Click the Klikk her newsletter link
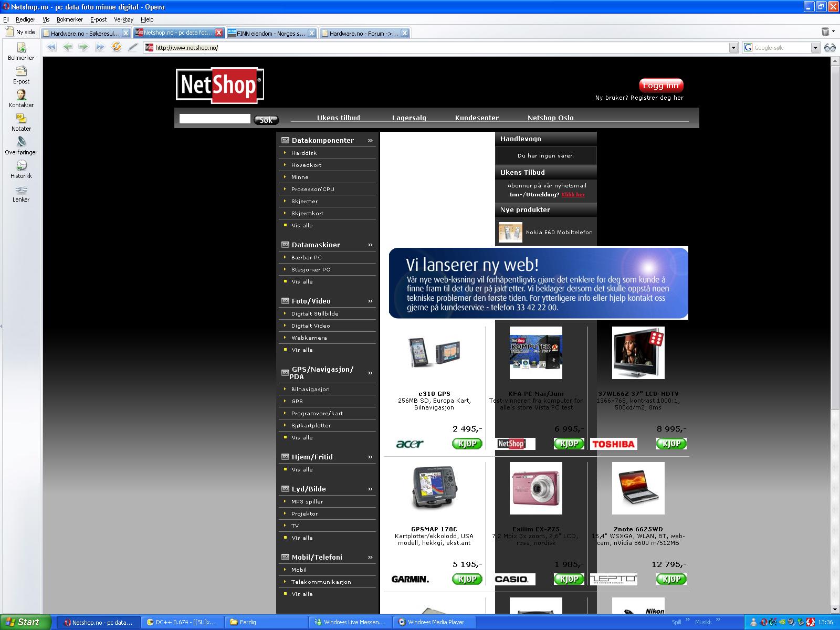 point(573,194)
